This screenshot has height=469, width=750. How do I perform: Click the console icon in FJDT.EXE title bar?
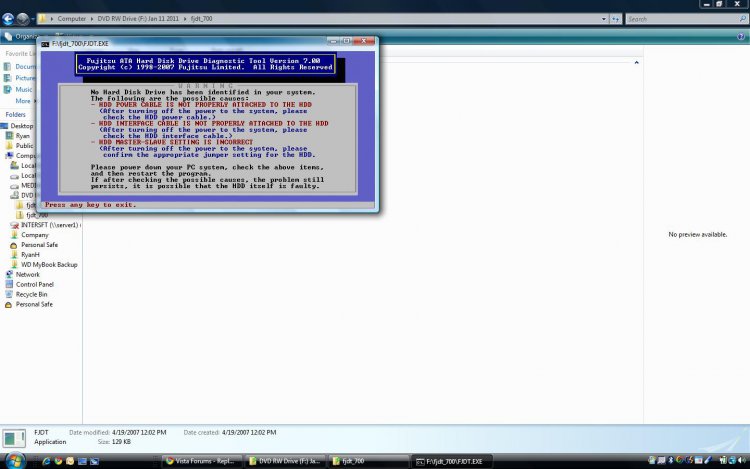coord(45,44)
